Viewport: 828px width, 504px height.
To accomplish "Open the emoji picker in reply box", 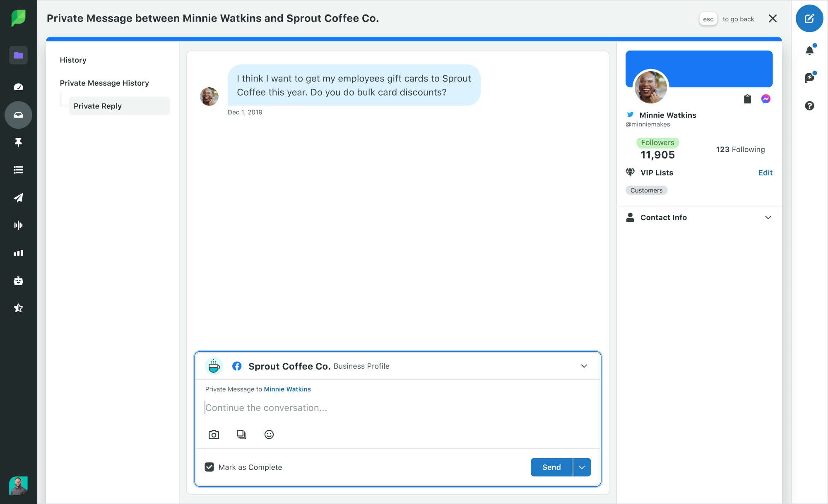I will (x=269, y=434).
